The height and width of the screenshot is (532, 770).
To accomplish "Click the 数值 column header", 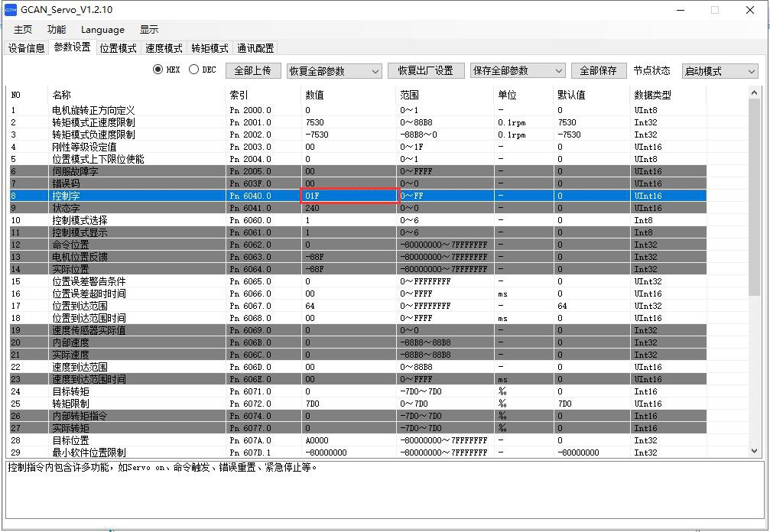I will tap(315, 95).
